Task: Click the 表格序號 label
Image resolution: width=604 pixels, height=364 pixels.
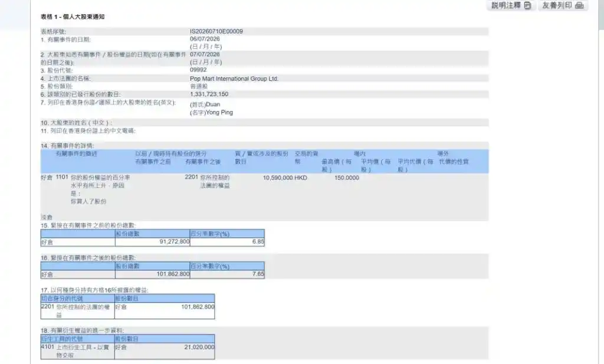Action: (53, 32)
